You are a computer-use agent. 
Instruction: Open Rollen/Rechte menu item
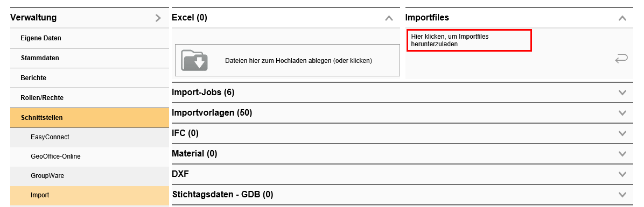pyautogui.click(x=89, y=98)
